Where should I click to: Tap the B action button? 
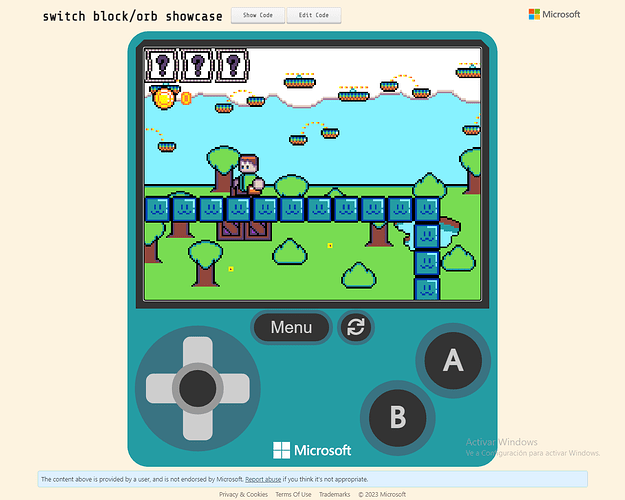coord(398,417)
